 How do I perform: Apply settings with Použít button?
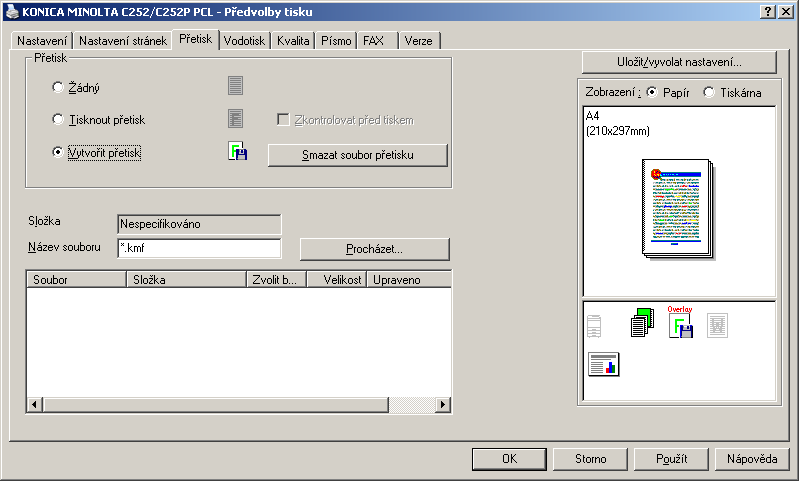click(x=671, y=459)
